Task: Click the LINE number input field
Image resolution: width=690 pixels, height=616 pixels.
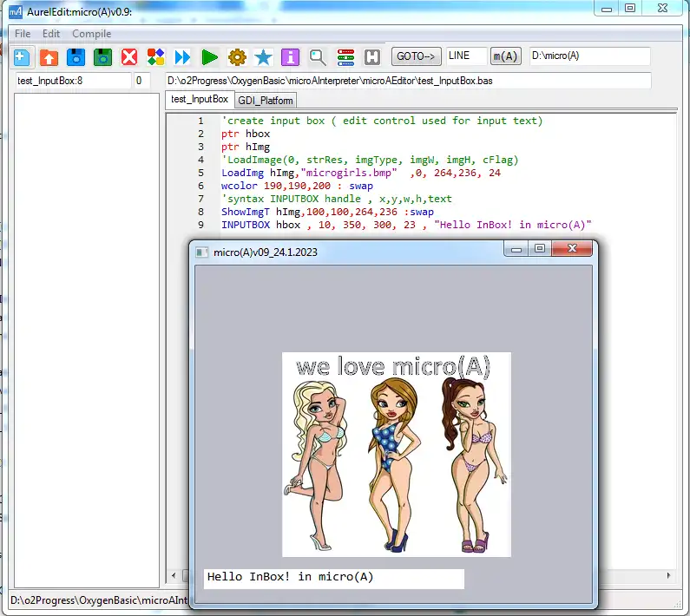Action: [466, 56]
